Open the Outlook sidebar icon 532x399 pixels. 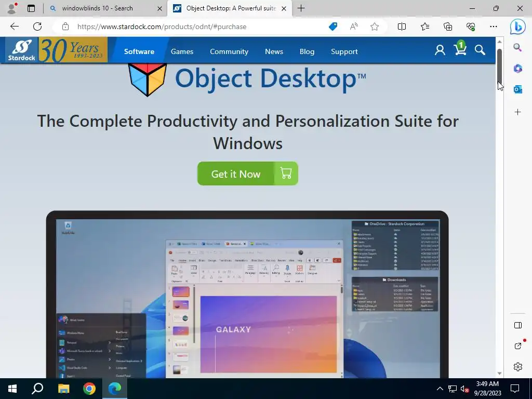coord(517,89)
